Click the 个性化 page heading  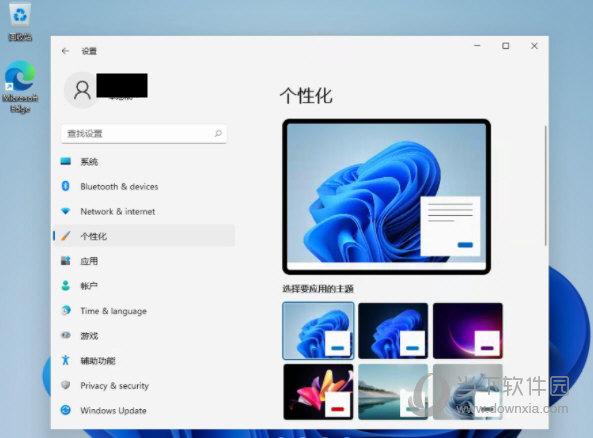click(306, 96)
